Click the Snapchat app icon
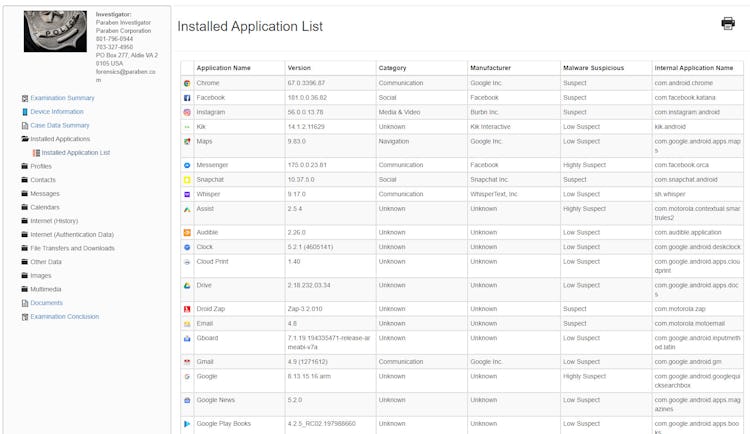This screenshot has height=434, width=750. [x=187, y=180]
